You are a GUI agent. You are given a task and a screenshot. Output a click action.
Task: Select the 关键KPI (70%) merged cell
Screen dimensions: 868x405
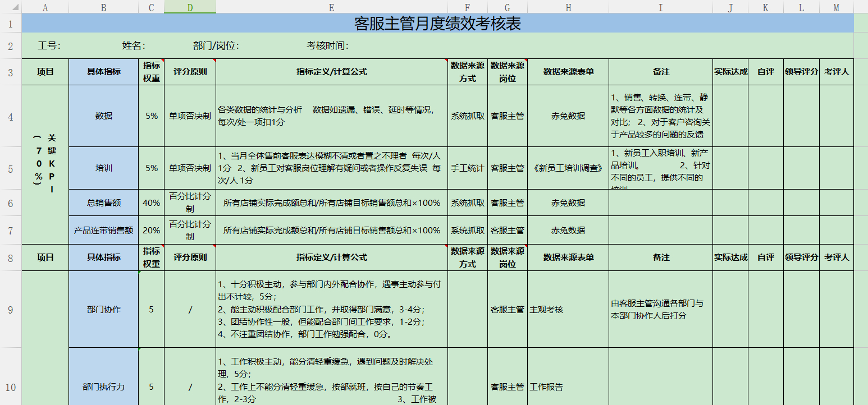pos(45,164)
